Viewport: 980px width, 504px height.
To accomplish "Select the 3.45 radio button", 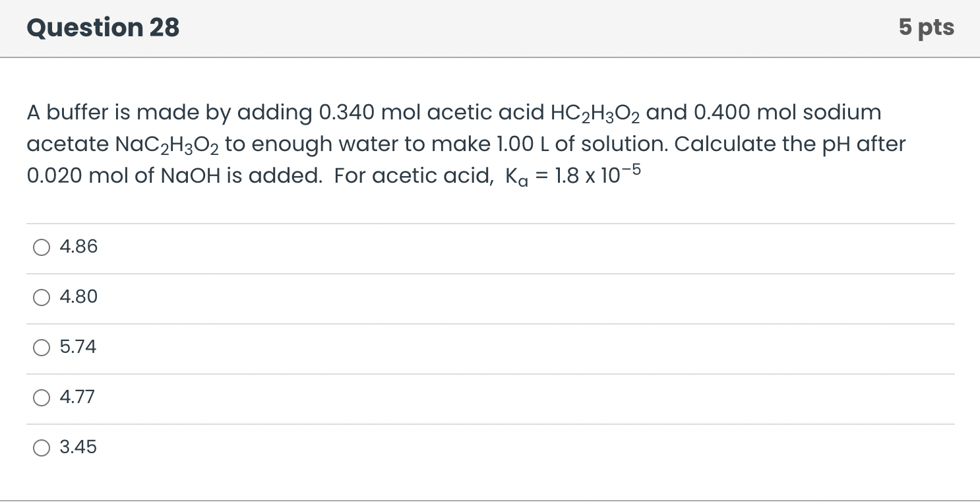I will 42,448.
